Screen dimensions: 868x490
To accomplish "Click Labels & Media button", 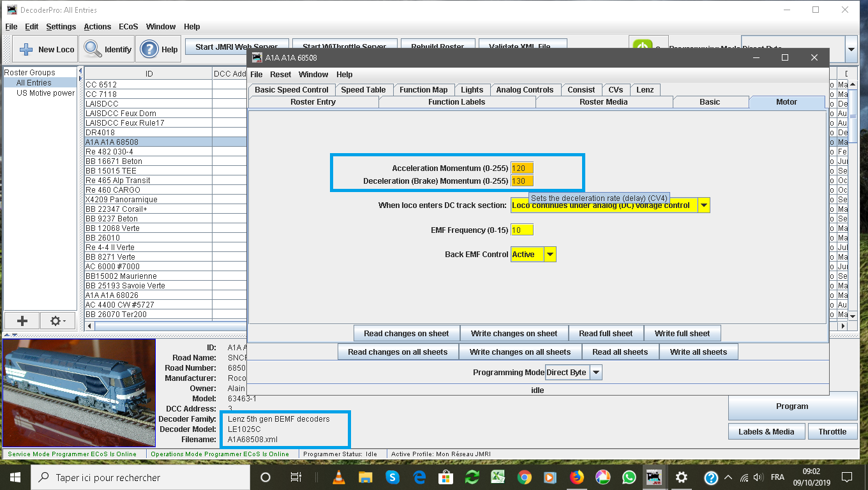I will click(767, 432).
